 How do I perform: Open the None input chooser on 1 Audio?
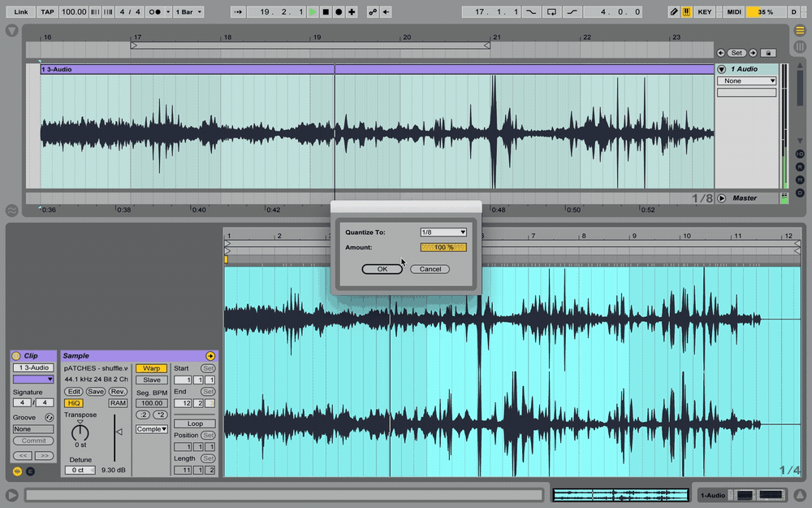point(746,80)
